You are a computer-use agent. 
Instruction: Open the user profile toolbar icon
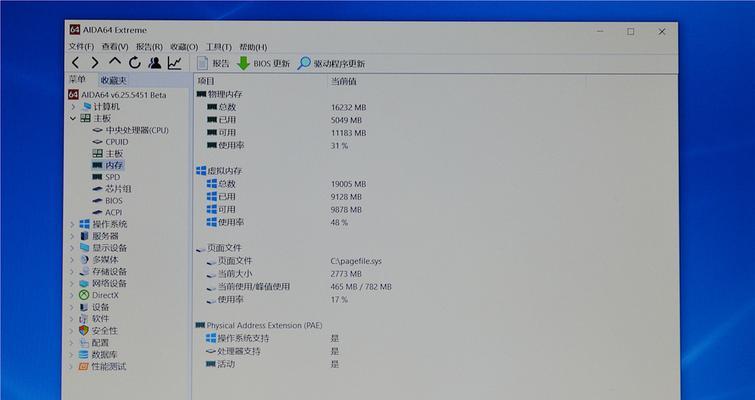155,63
